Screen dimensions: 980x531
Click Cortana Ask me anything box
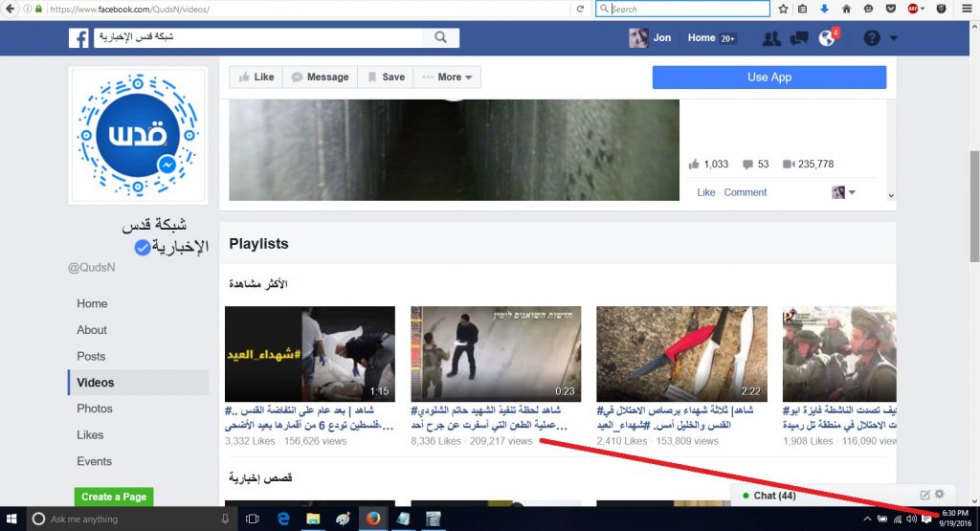(x=130, y=519)
